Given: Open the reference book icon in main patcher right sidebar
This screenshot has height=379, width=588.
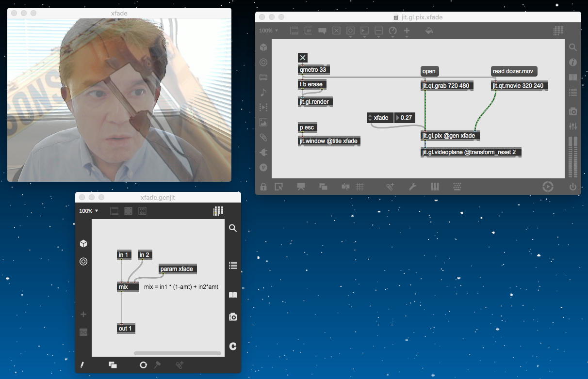Looking at the screenshot, I should click(x=573, y=77).
